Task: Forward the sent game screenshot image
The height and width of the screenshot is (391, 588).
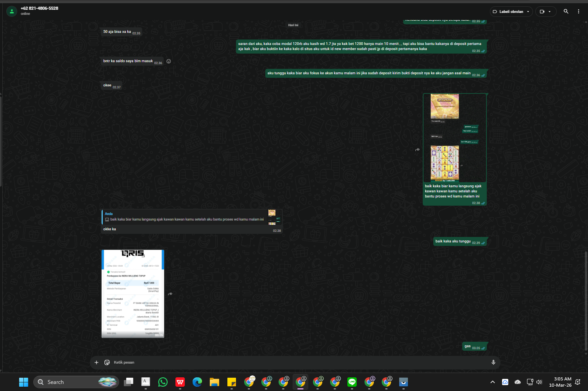Action: click(x=417, y=150)
